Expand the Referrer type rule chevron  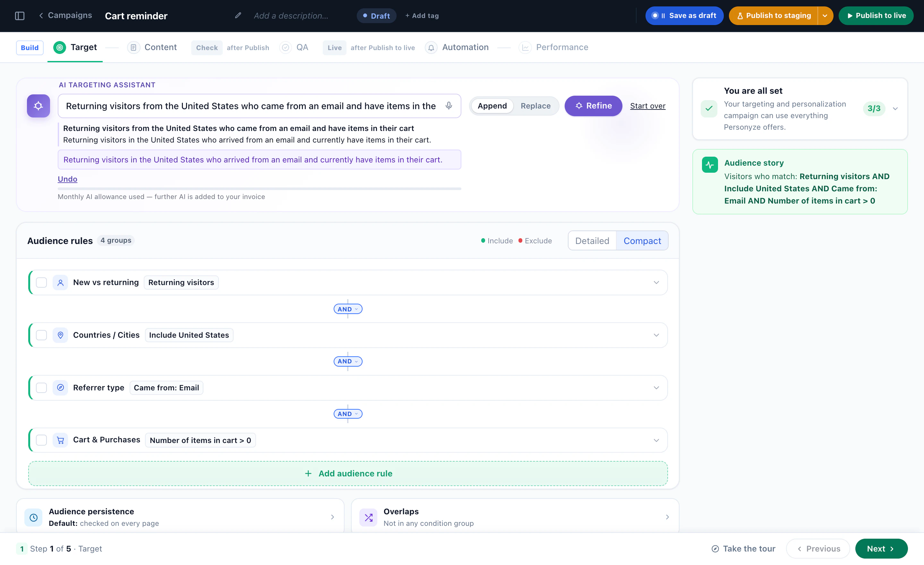(656, 387)
